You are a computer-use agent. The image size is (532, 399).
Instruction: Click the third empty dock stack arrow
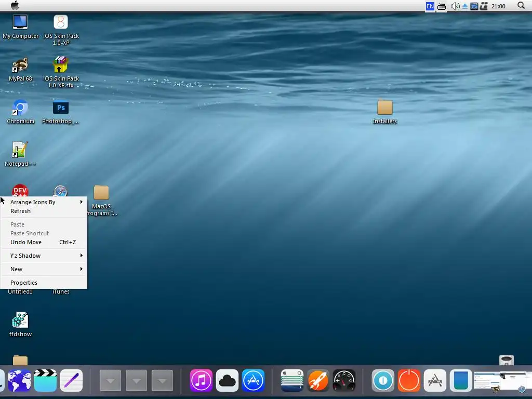point(162,380)
